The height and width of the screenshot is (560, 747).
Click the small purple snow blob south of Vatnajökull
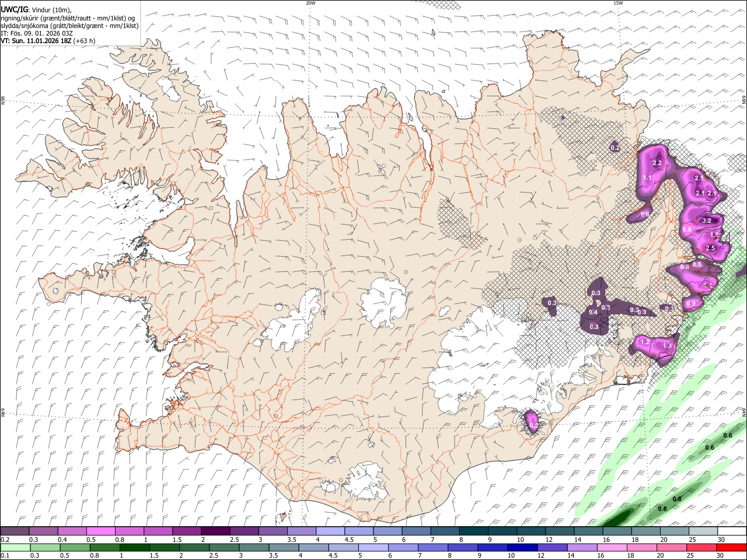click(x=531, y=420)
